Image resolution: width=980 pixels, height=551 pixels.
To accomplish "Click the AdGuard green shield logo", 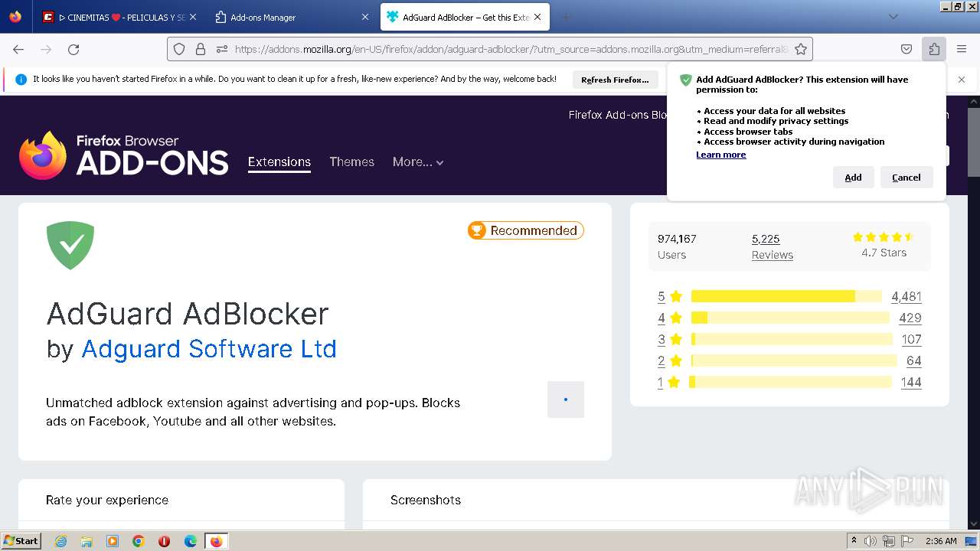I will [70, 245].
